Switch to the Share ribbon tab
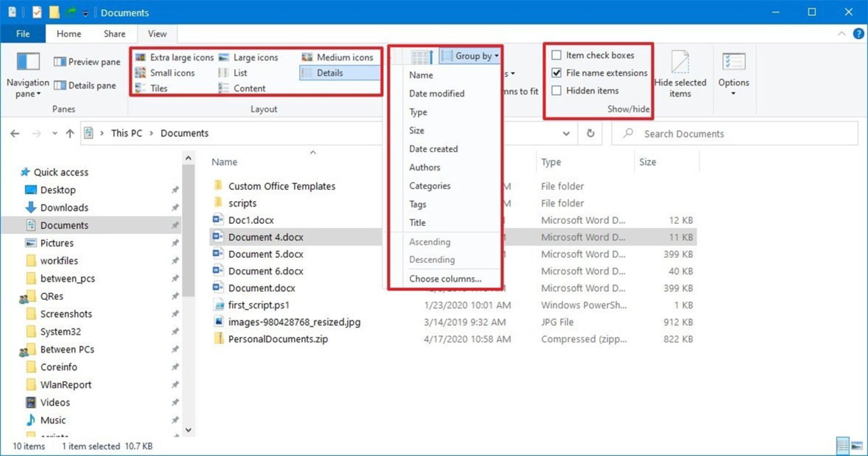Image resolution: width=868 pixels, height=456 pixels. tap(114, 34)
